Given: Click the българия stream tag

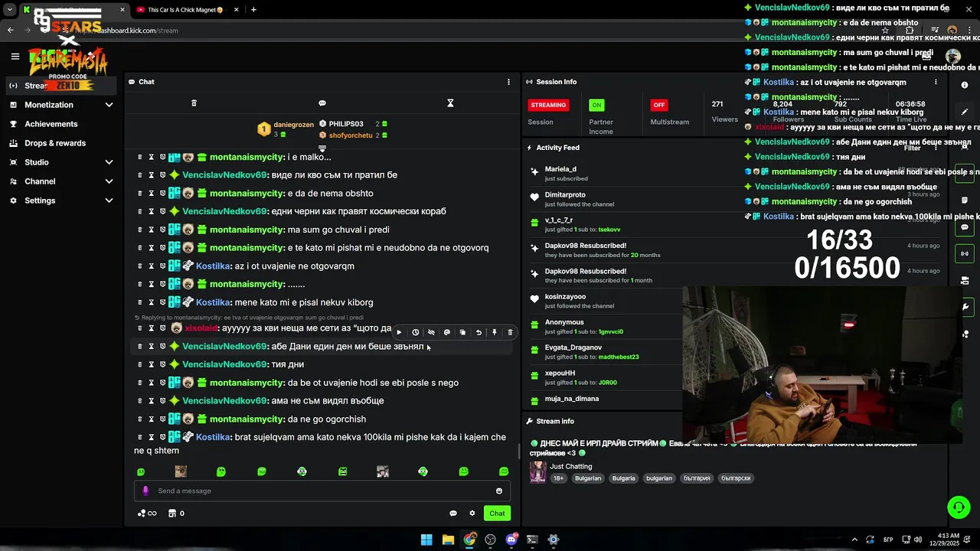Looking at the screenshot, I should pos(697,478).
